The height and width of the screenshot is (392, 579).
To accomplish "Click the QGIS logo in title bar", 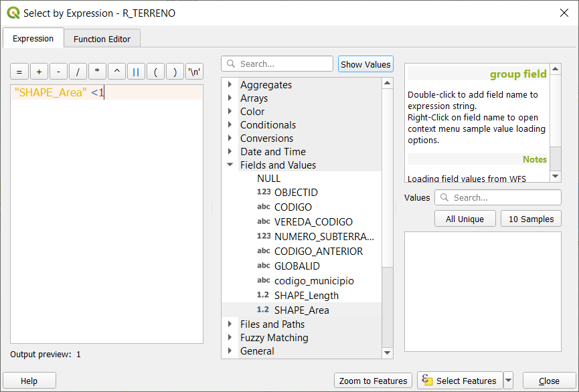I will coord(13,13).
